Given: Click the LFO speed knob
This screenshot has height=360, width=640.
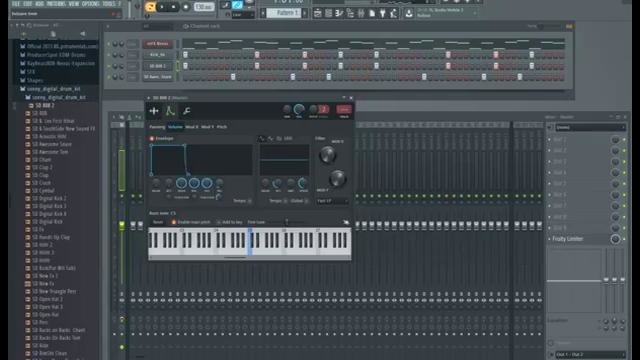Looking at the screenshot, I should [x=303, y=183].
